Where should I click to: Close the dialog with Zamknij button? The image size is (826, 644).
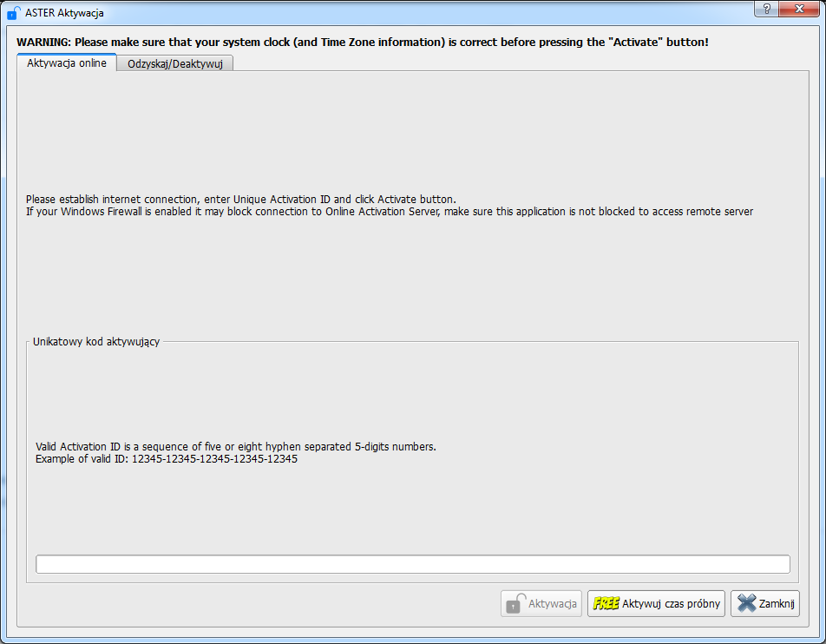pyautogui.click(x=765, y=603)
